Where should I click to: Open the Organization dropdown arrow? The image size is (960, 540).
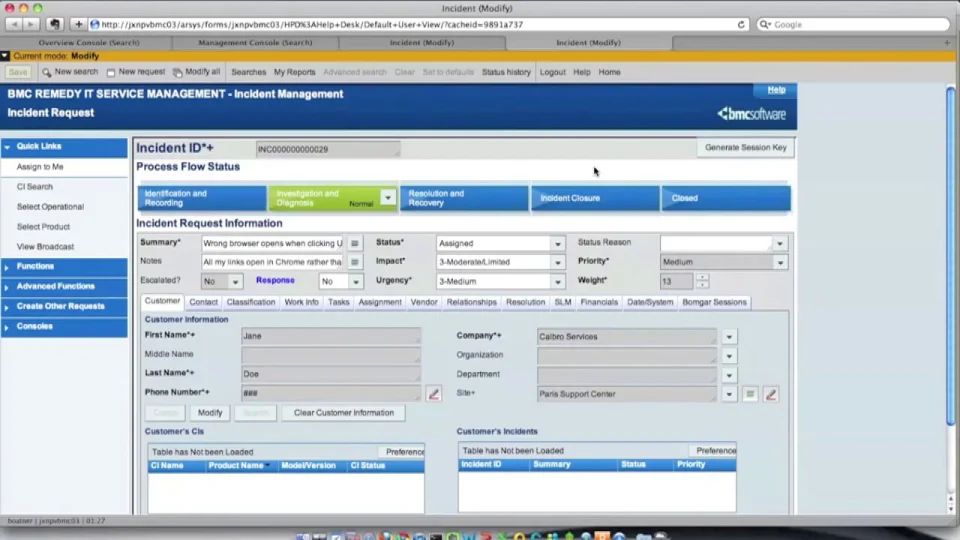729,356
